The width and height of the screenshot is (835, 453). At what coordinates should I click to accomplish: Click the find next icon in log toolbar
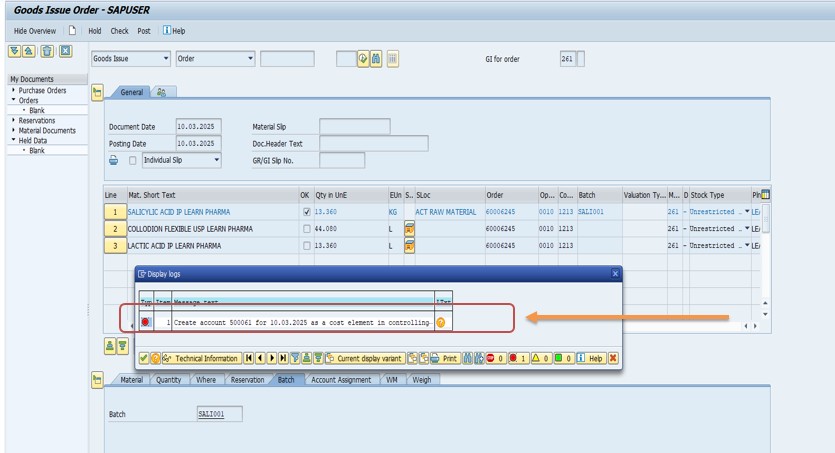tap(478, 358)
